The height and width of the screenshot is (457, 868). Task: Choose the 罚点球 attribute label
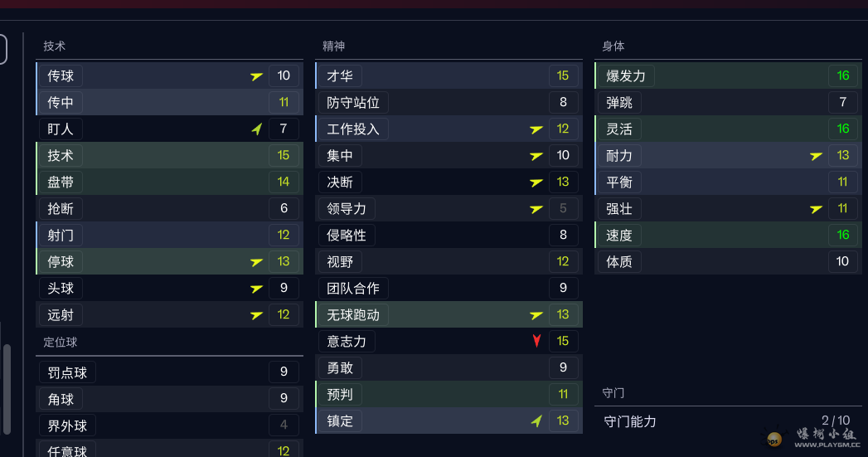(x=67, y=372)
